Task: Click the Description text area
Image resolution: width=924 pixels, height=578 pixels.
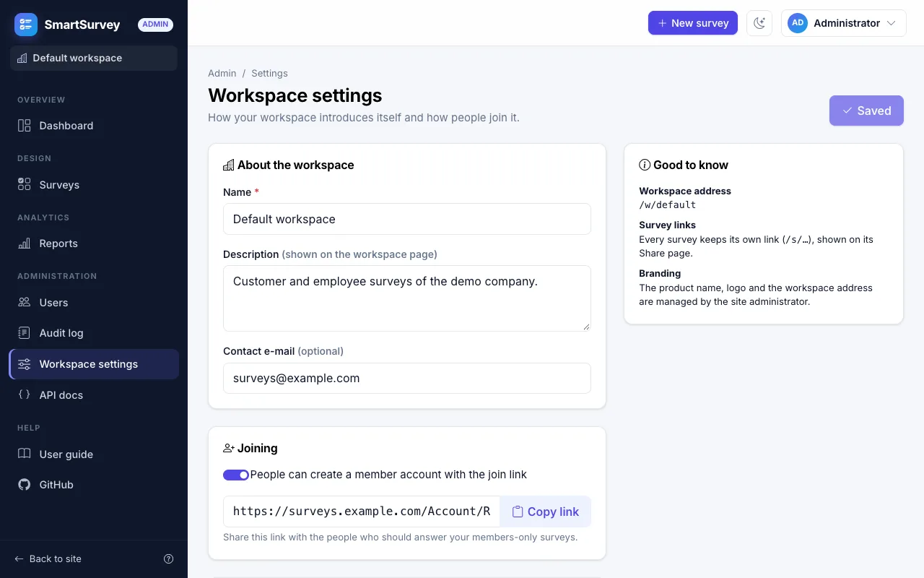Action: point(407,298)
